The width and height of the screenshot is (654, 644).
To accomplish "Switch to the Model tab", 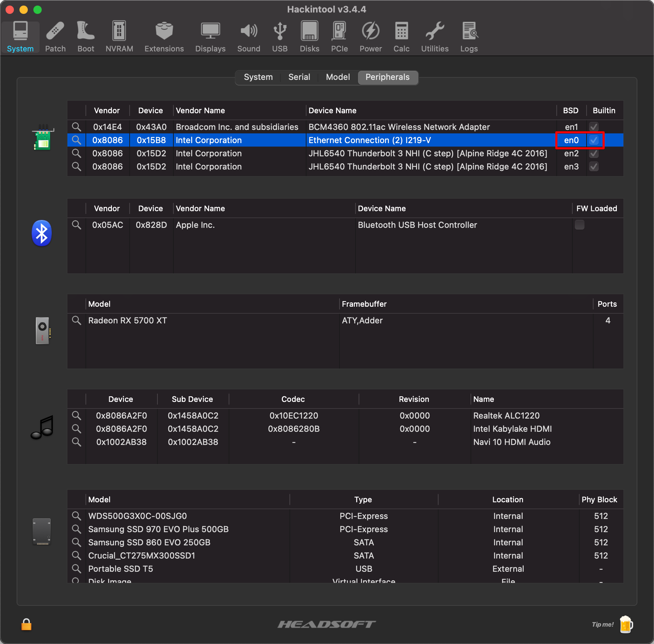I will tap(338, 77).
